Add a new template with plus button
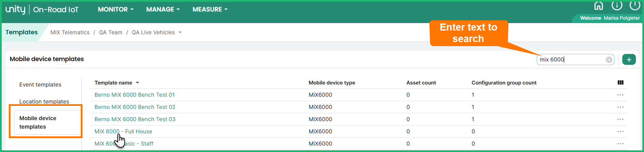This screenshot has width=644, height=152. click(x=629, y=60)
